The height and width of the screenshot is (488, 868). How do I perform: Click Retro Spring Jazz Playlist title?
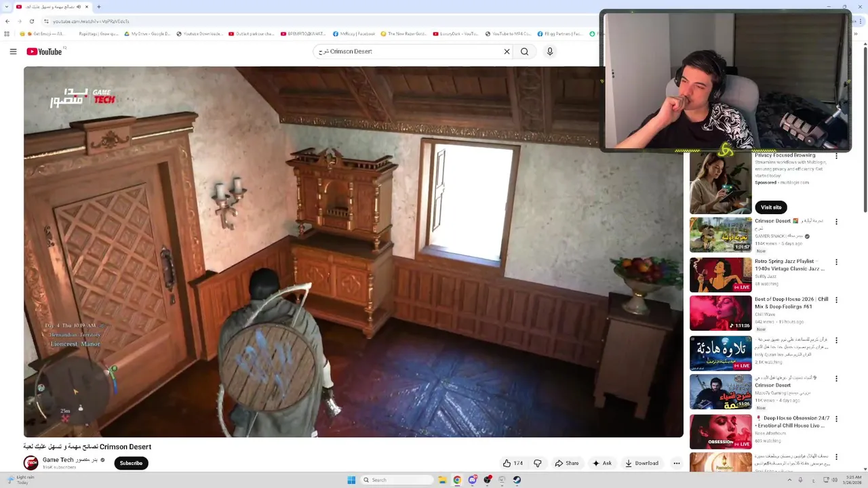coord(789,265)
